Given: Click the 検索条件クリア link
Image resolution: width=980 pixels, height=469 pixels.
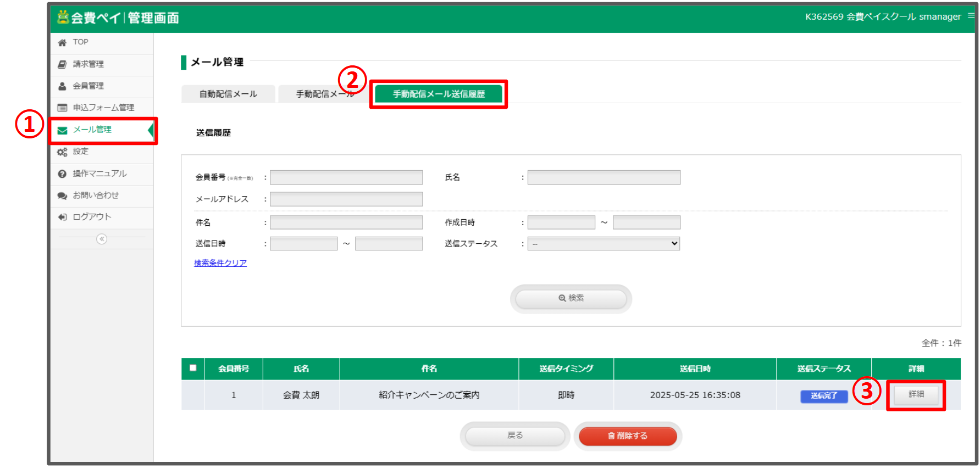Looking at the screenshot, I should [220, 263].
